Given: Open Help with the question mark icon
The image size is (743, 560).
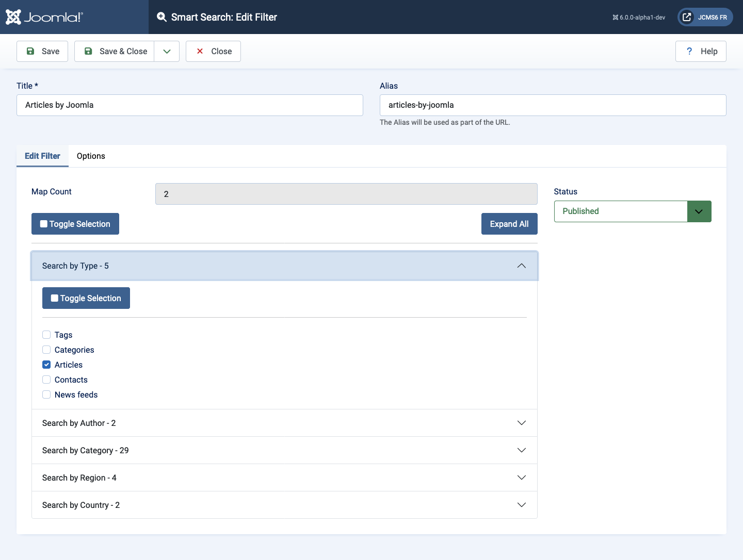Looking at the screenshot, I should coord(689,51).
